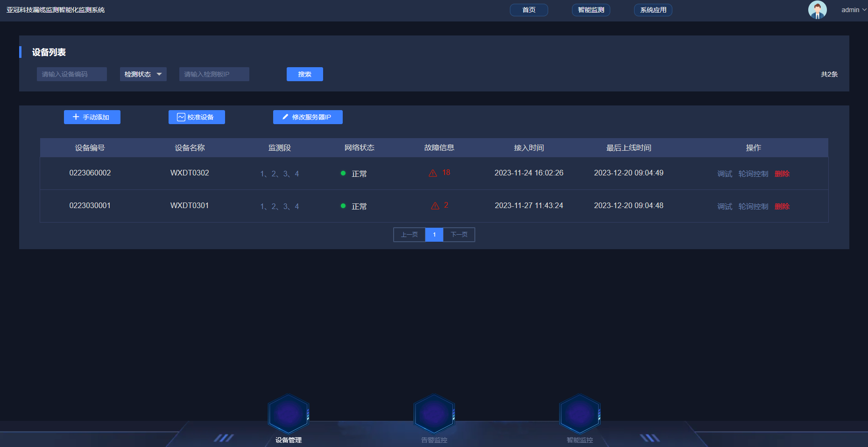Image resolution: width=868 pixels, height=447 pixels.
Task: Open the 首页 navigation tab
Action: point(529,10)
